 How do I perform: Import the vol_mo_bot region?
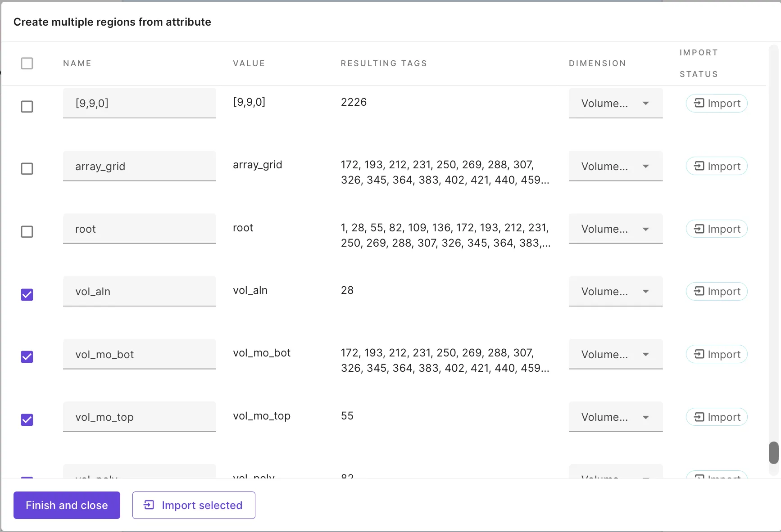(717, 355)
